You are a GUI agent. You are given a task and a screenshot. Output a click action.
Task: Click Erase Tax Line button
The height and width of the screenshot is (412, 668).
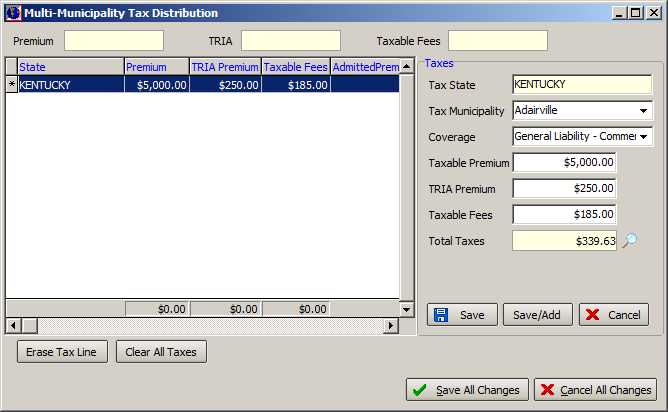62,352
